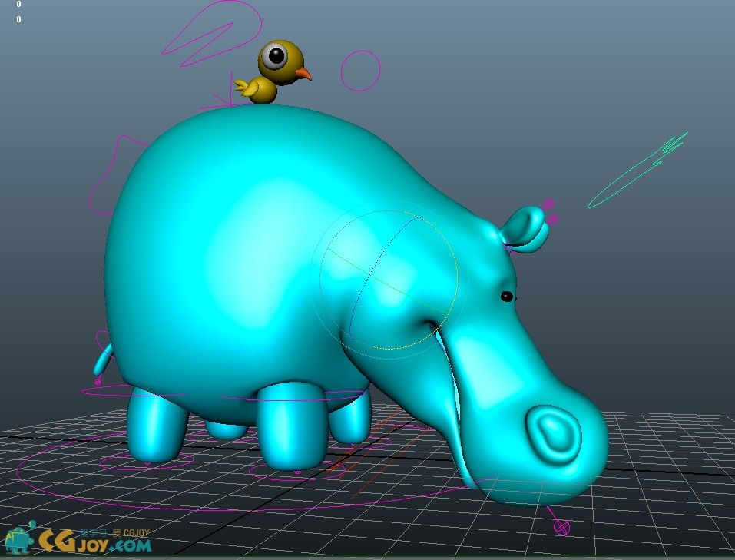Select the jaw control circle with cross below the snout
This screenshot has height=560, width=735.
(561, 527)
